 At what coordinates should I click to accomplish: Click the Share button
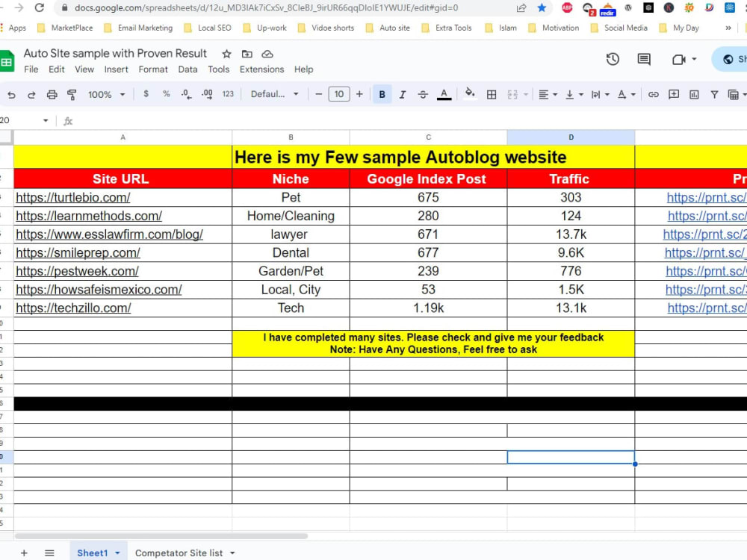point(730,59)
